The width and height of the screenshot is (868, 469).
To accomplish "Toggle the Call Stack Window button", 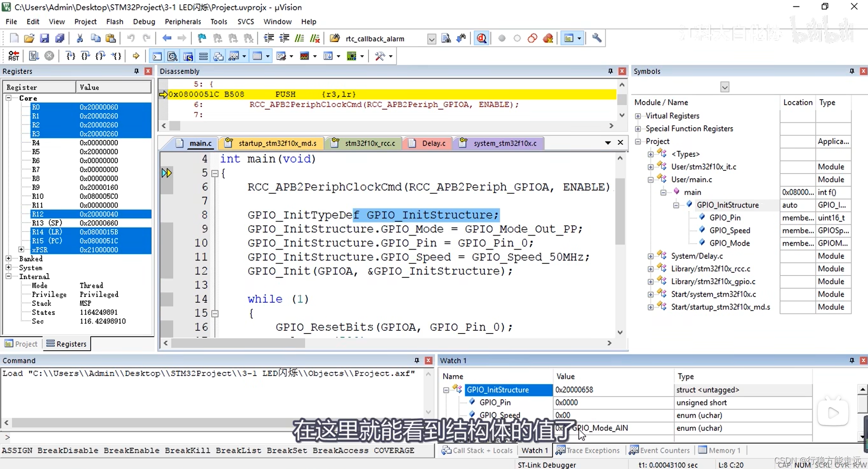I will click(218, 56).
